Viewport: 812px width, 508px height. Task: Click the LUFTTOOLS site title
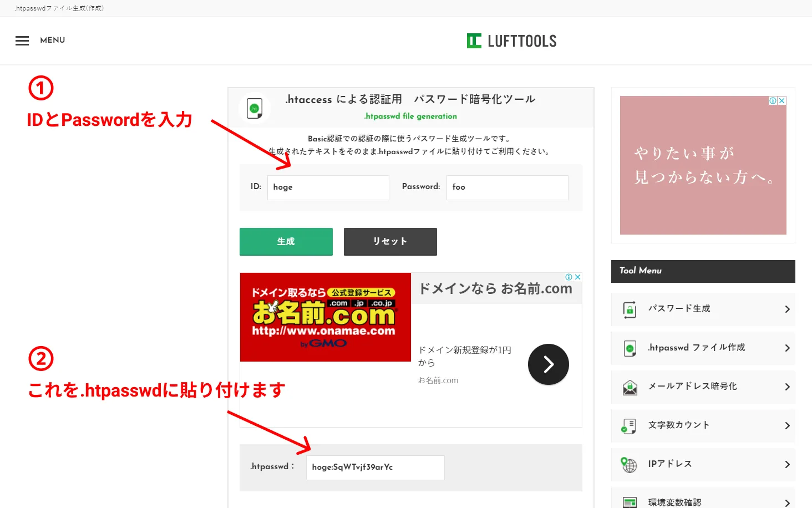point(522,41)
